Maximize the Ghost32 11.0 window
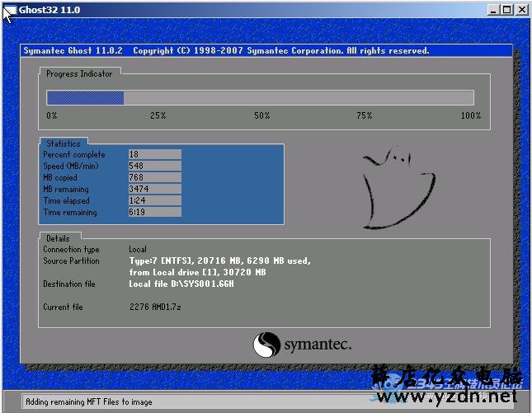The image size is (532, 413). tap(507, 10)
